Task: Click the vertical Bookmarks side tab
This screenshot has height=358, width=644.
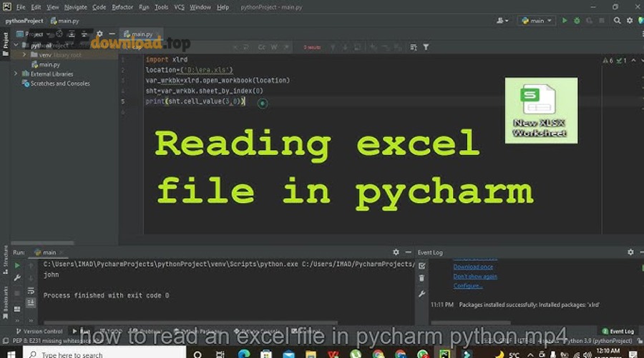Action: pos(5,303)
